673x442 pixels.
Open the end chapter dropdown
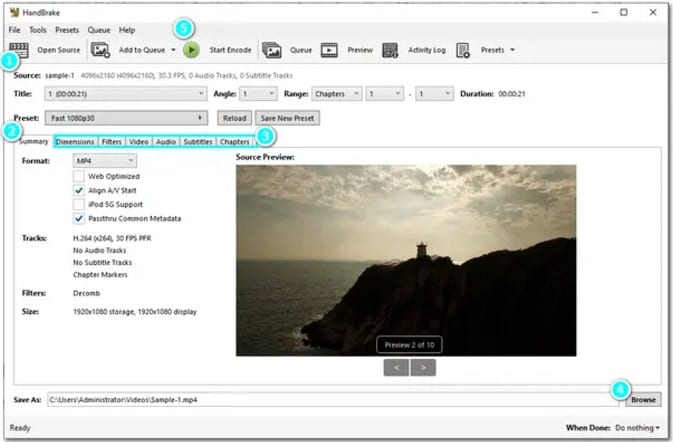(434, 94)
